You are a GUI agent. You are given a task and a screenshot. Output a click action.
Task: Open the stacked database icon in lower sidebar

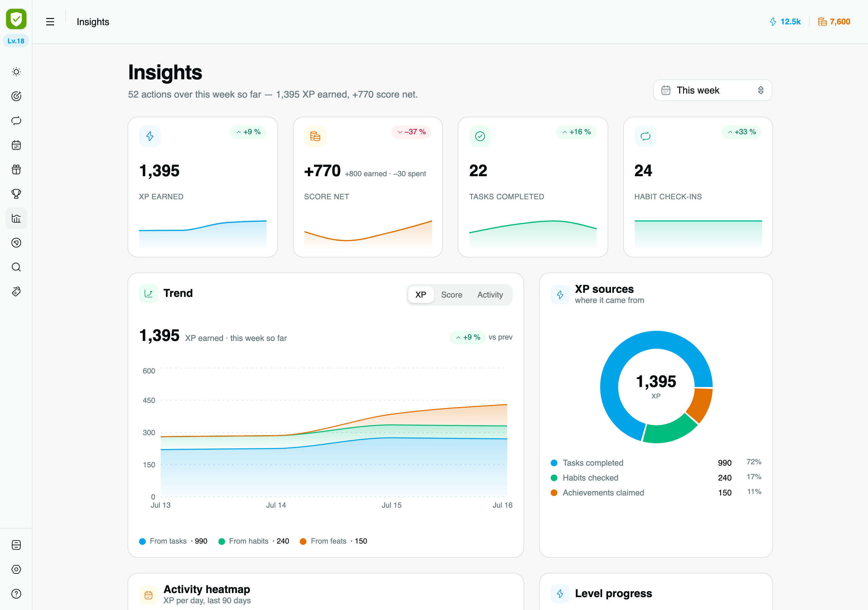[16, 545]
